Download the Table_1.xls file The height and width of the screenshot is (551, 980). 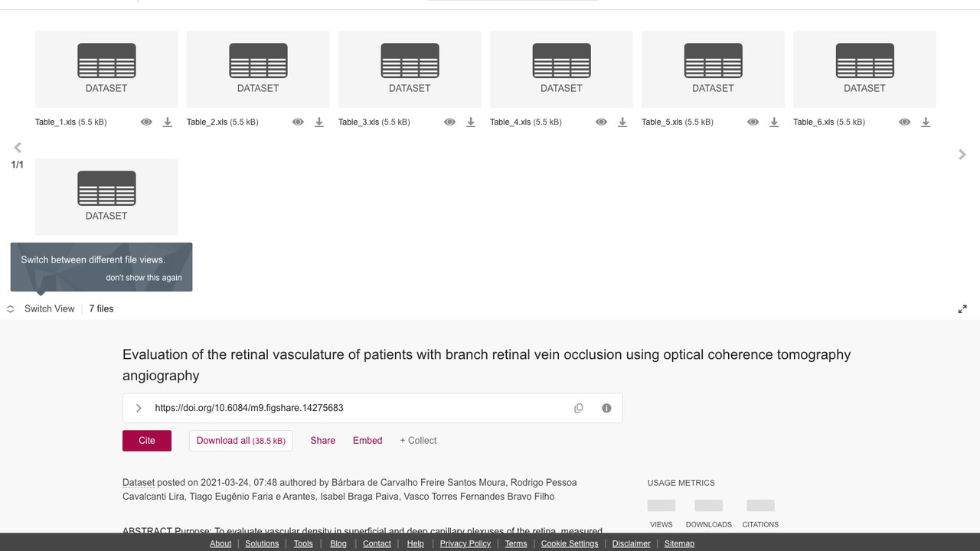click(167, 122)
